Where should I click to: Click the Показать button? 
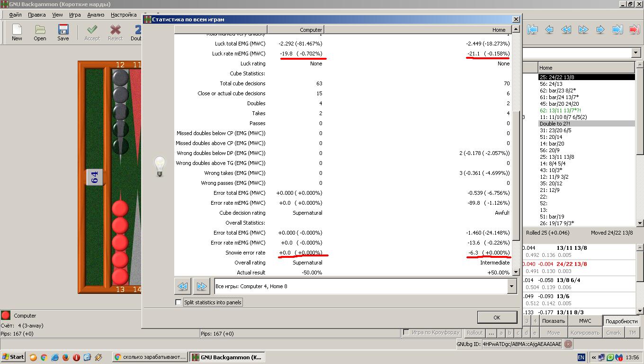[554, 321]
